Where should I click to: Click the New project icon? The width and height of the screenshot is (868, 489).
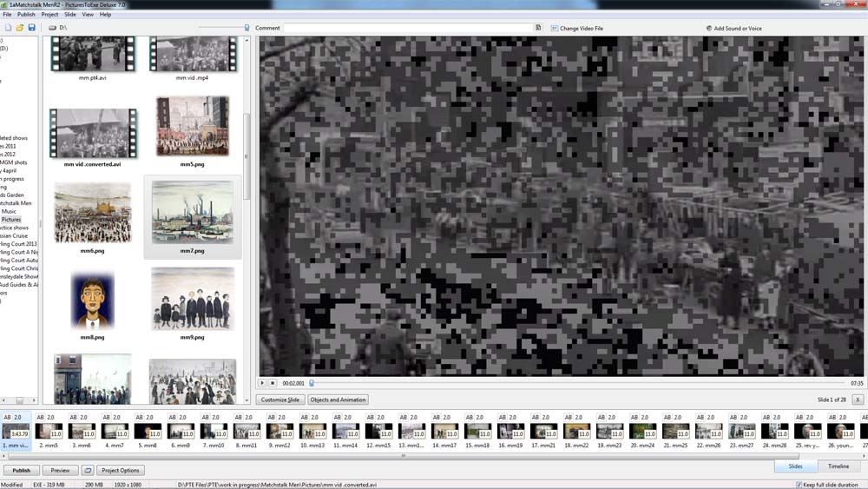(8, 27)
